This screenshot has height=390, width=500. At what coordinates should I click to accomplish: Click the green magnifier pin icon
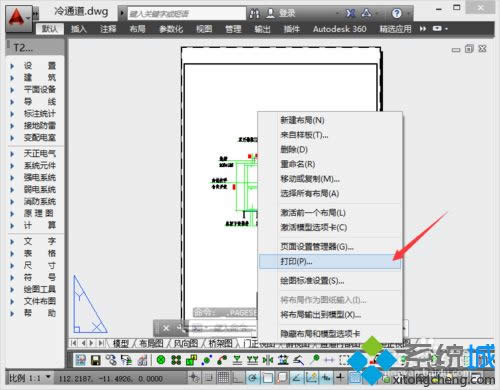(314, 360)
